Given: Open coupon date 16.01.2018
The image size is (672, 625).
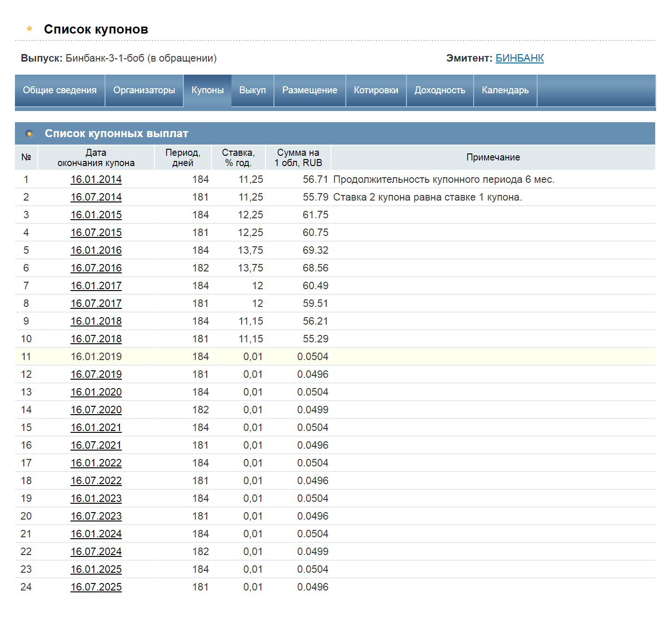Looking at the screenshot, I should [x=96, y=321].
